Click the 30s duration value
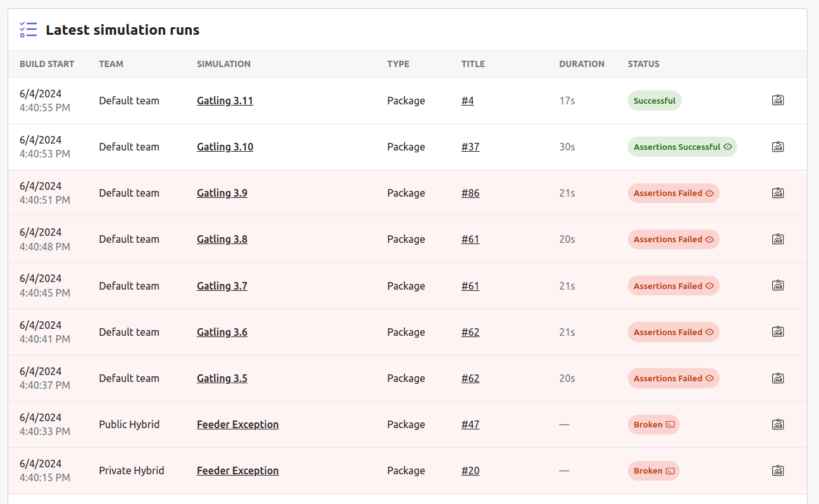The image size is (819, 504). pyautogui.click(x=567, y=147)
